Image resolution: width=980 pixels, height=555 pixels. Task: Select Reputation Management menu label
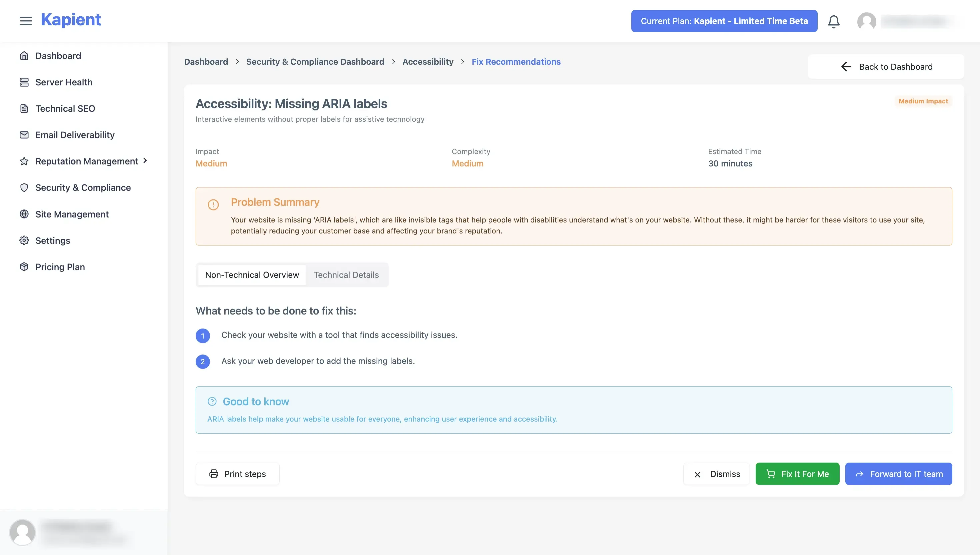[87, 161]
